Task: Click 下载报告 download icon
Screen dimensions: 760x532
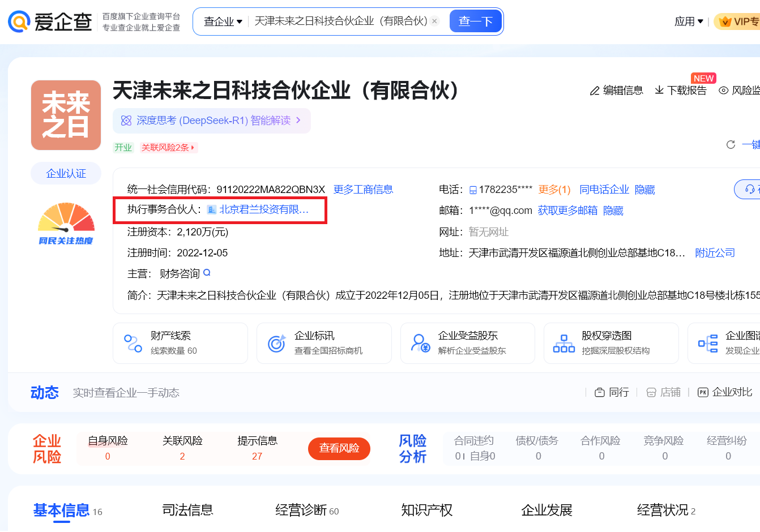Action: point(659,90)
